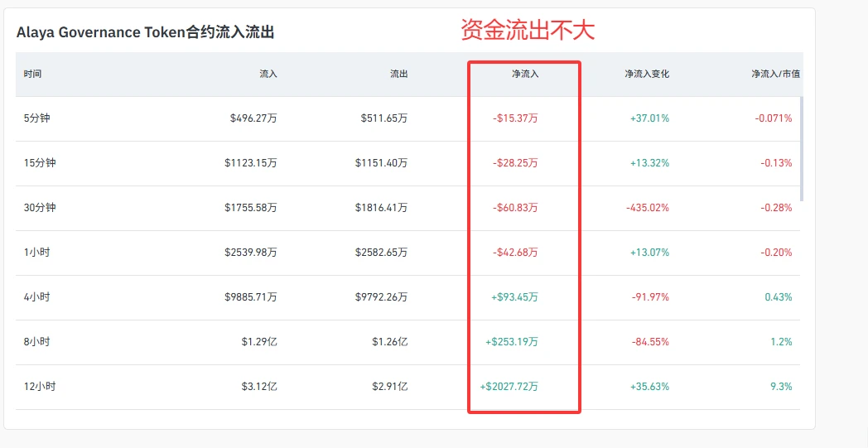Click inflow value $1123.15万
The height and width of the screenshot is (448, 868).
click(x=251, y=163)
